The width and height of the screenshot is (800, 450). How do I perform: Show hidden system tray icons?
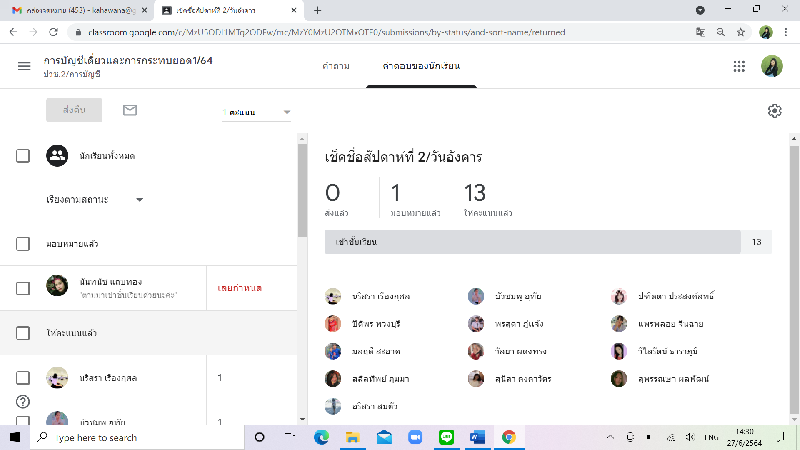pyautogui.click(x=611, y=437)
